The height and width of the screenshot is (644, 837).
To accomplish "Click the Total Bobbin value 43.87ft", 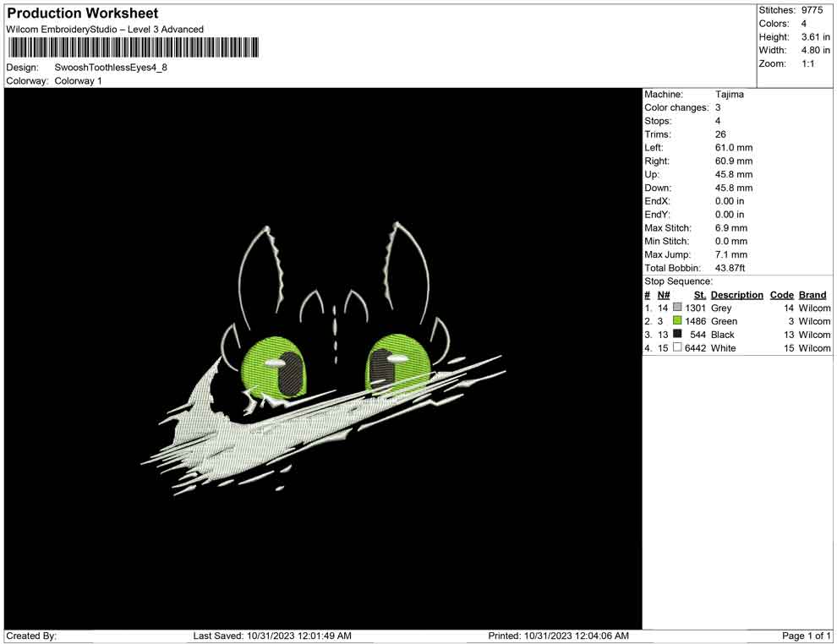I will [731, 268].
